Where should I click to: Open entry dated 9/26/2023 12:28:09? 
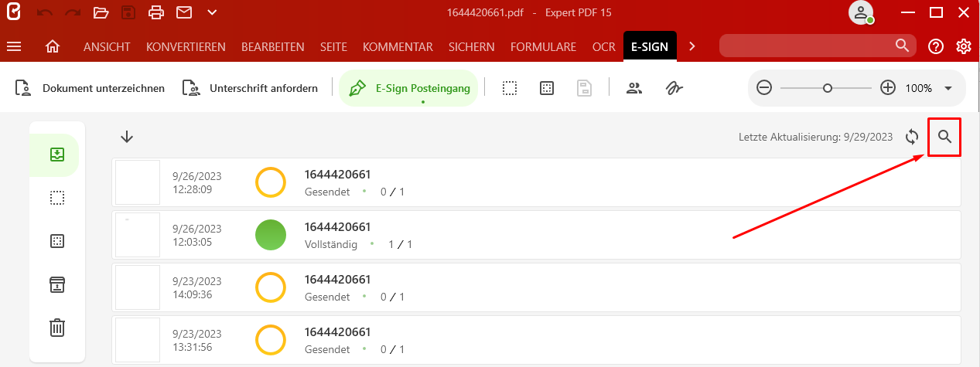click(x=536, y=182)
